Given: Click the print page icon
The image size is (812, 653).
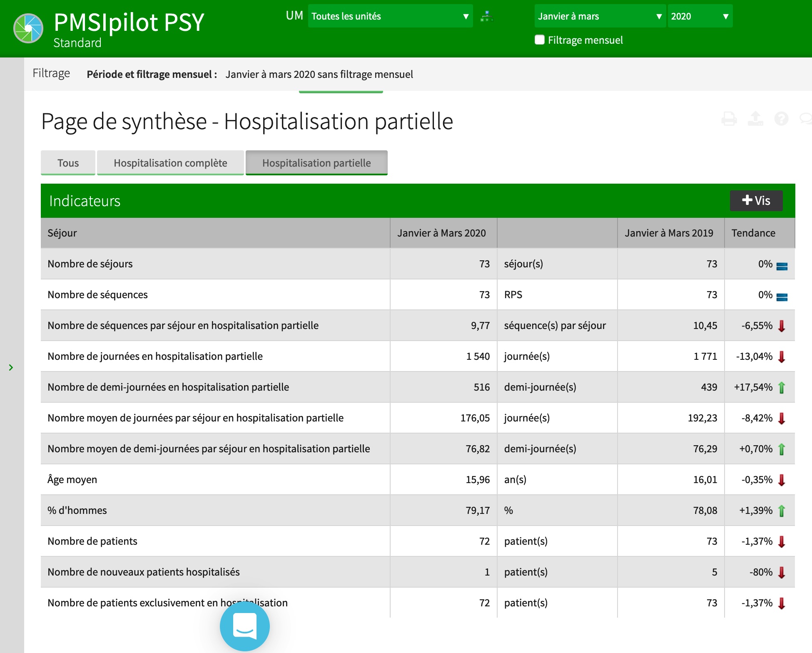Looking at the screenshot, I should click(729, 119).
